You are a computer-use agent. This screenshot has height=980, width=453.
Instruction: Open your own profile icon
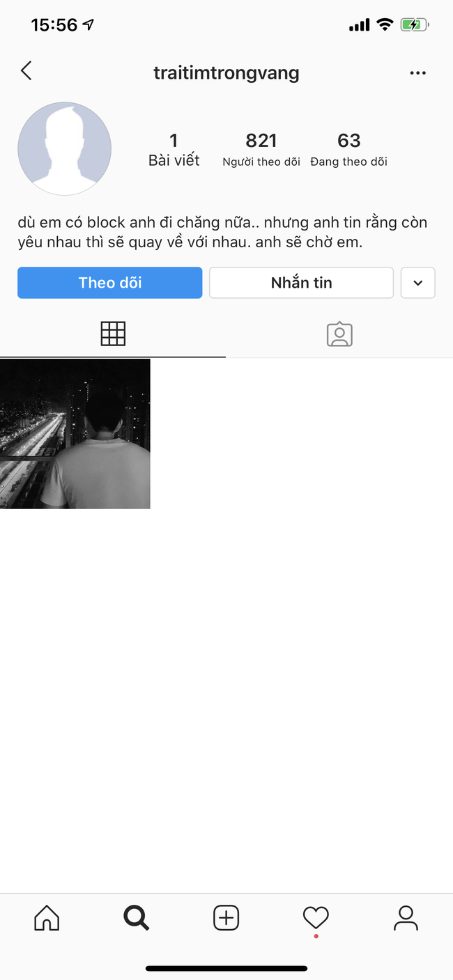tap(406, 918)
